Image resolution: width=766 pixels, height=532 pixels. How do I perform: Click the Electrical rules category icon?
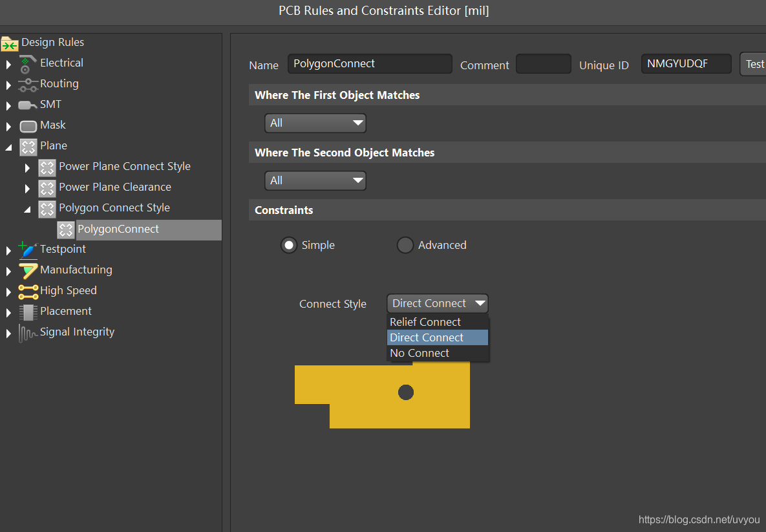(x=27, y=63)
